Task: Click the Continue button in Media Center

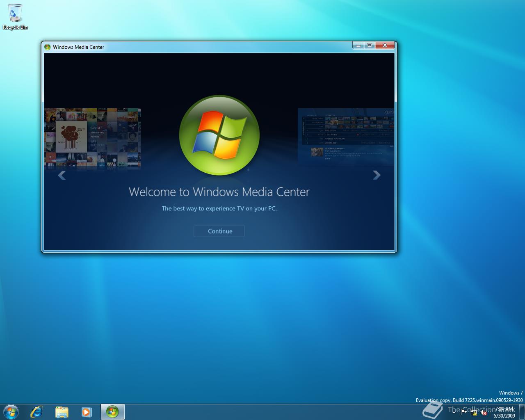Action: coord(219,231)
